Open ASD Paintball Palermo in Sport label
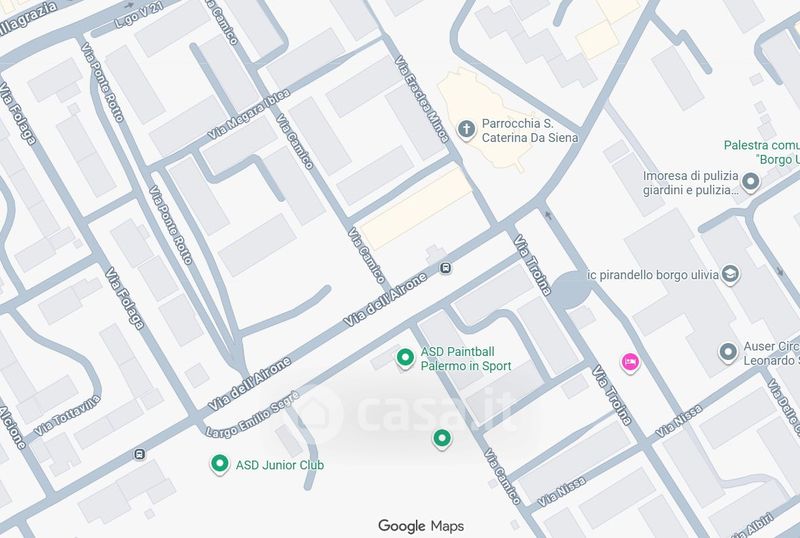 coord(466,359)
